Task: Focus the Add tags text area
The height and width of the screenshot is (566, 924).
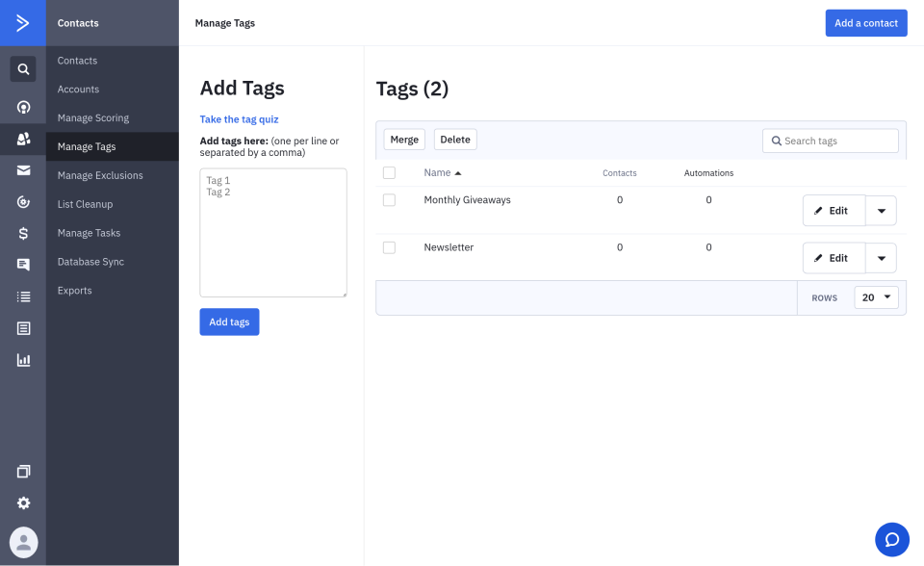Action: 273,233
